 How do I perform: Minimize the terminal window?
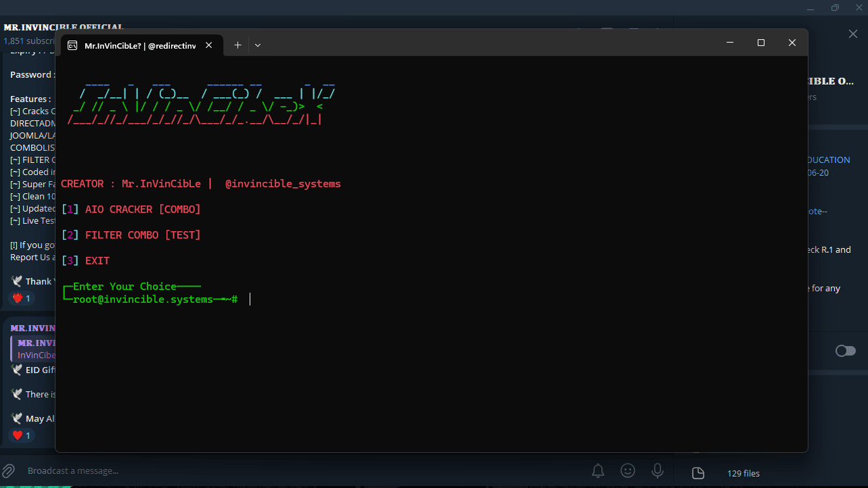(730, 42)
